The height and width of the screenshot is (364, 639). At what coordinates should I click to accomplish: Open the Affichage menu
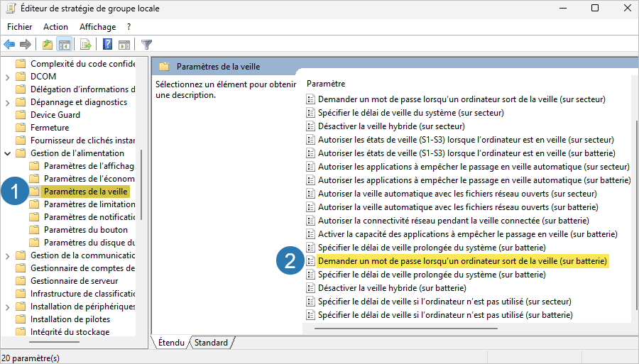(97, 27)
